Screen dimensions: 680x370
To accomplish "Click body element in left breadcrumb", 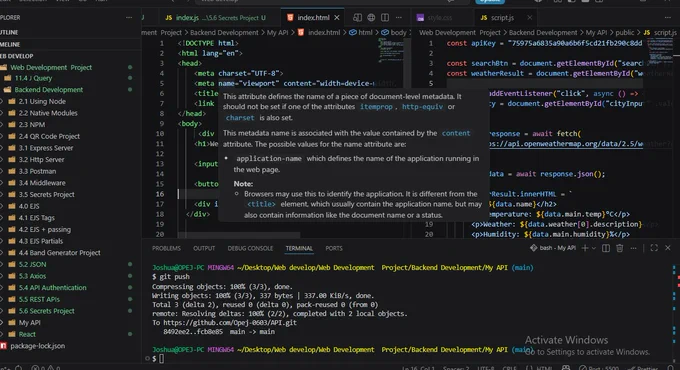I will click(x=398, y=33).
